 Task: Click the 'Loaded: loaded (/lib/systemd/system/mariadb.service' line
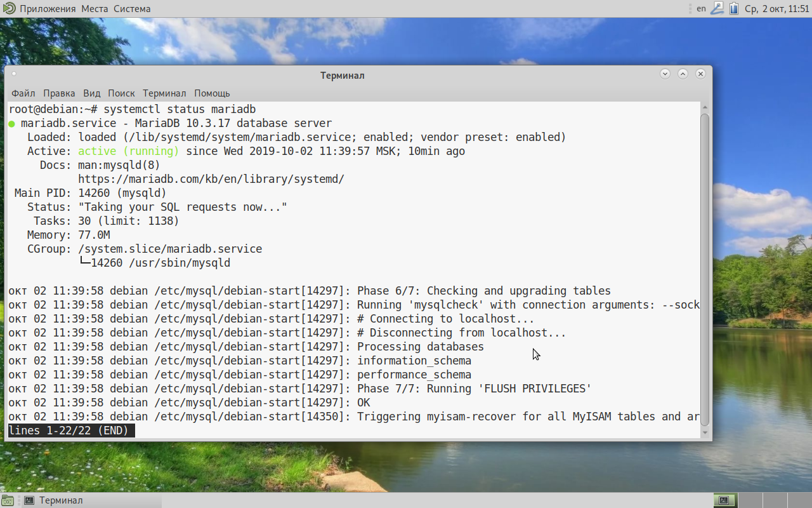[x=297, y=137]
